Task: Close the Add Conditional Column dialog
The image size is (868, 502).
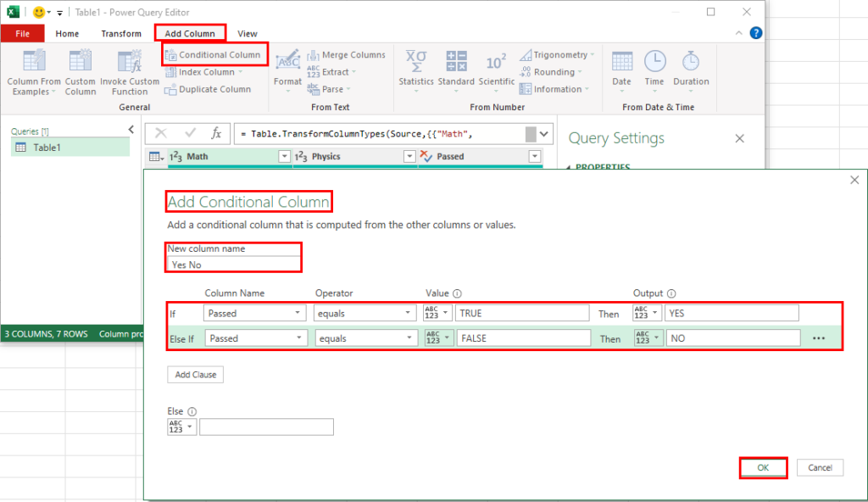Action: (x=854, y=180)
